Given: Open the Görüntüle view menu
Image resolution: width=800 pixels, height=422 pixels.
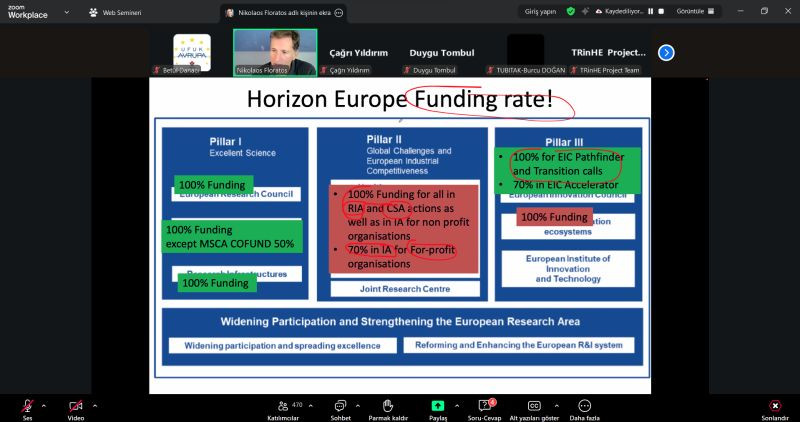Looking at the screenshot, I should [695, 11].
